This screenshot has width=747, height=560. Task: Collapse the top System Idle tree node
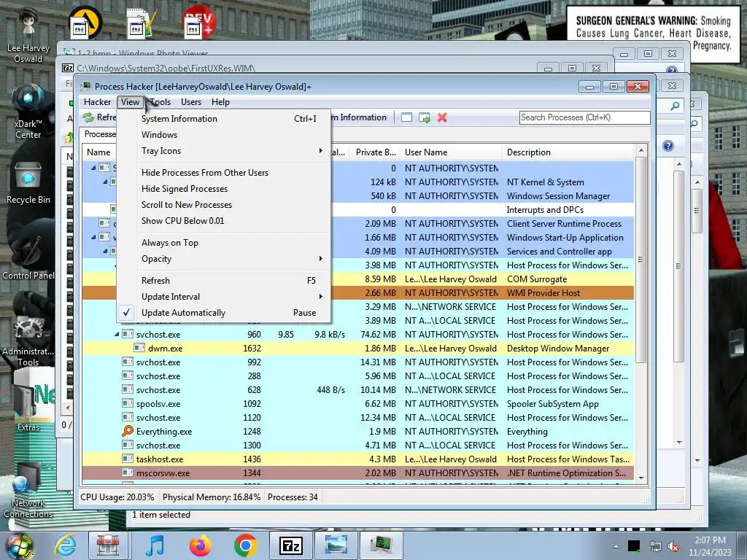pyautogui.click(x=93, y=168)
